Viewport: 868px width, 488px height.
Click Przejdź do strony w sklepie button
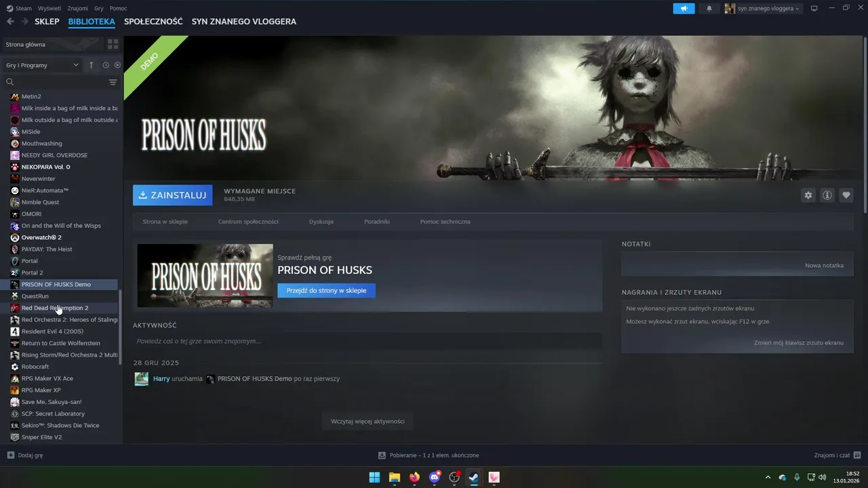[326, 290]
